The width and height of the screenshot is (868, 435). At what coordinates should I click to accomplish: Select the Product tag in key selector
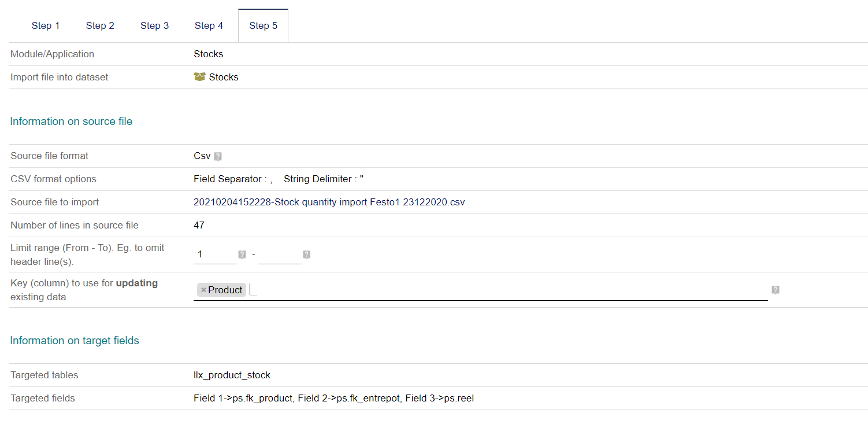(225, 290)
